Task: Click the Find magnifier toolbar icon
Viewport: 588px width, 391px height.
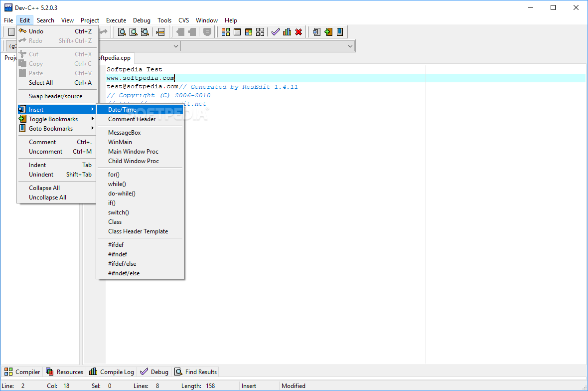Action: click(122, 32)
